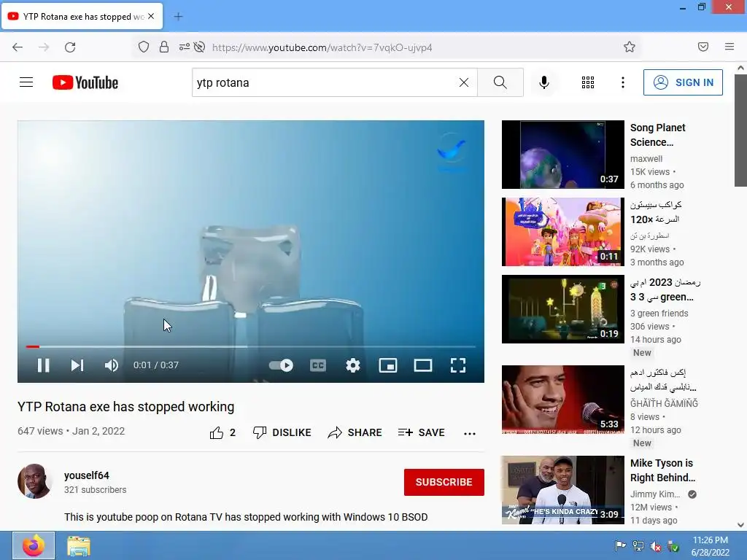747x560 pixels.
Task: Click the page vertical scrollbar thumb
Action: point(741,130)
